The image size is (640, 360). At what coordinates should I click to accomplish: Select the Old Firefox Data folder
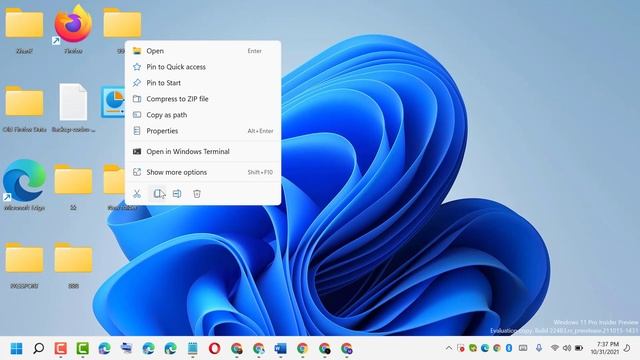24,109
